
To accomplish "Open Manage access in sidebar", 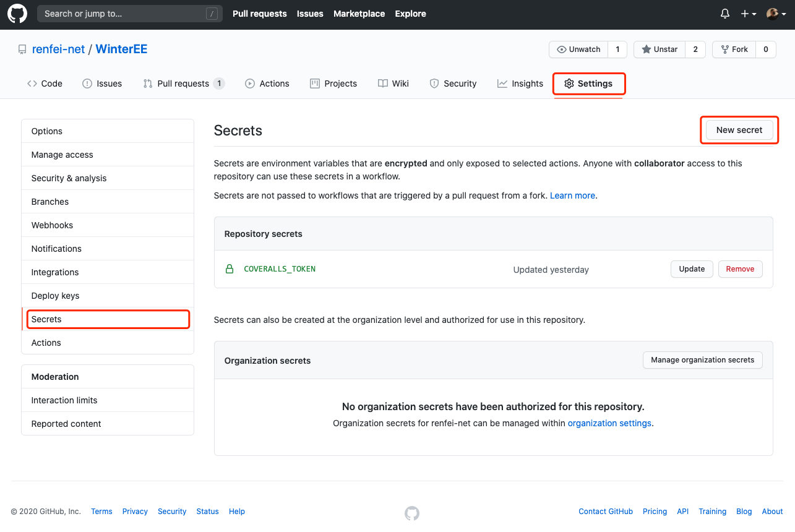I will pyautogui.click(x=108, y=155).
